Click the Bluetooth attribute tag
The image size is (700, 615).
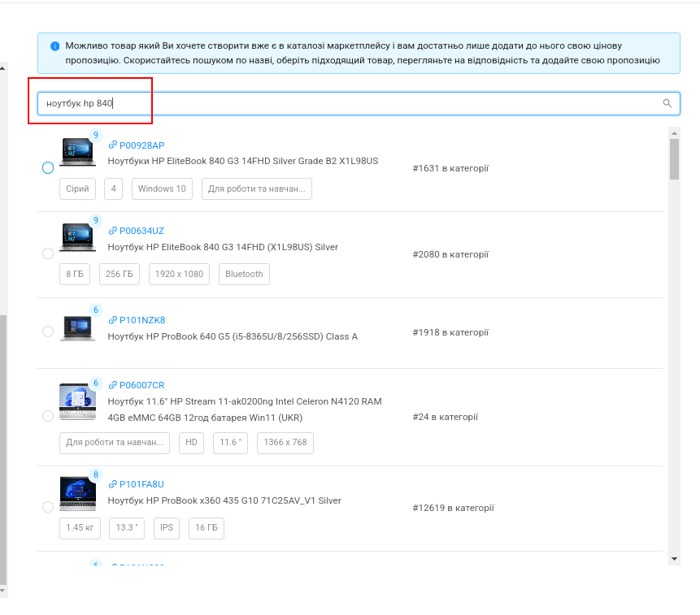244,275
